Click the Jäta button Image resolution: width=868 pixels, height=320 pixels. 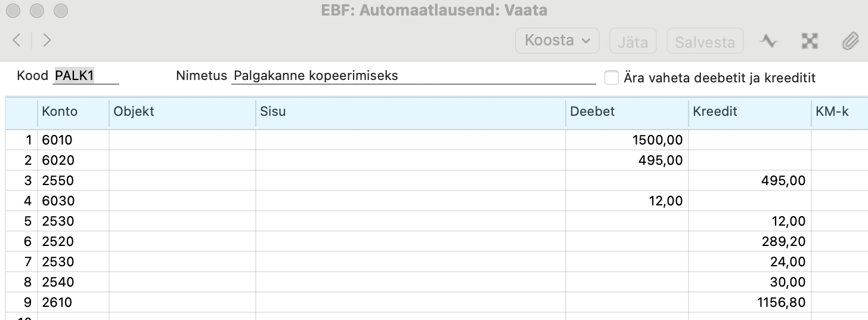point(633,42)
